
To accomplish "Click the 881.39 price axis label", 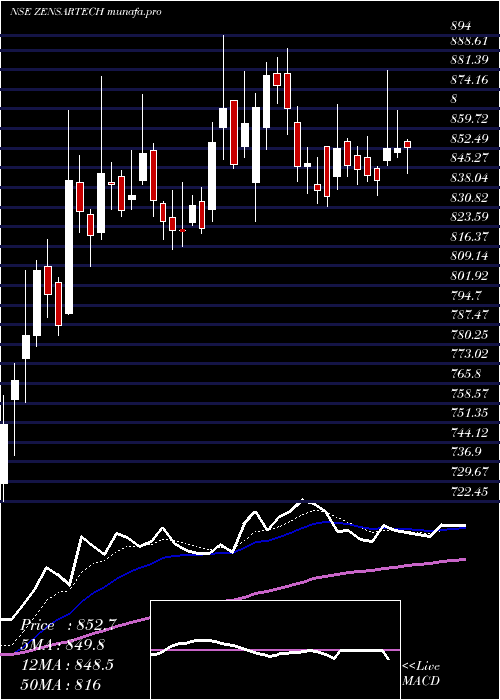I will (x=469, y=60).
